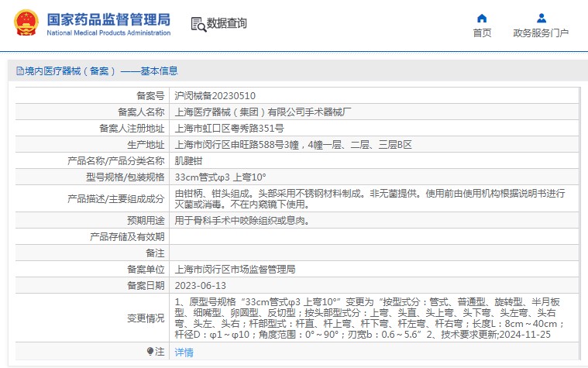
Task: Click the product description starting 由钳柄、钳头组成
Action: pyautogui.click(x=370, y=199)
